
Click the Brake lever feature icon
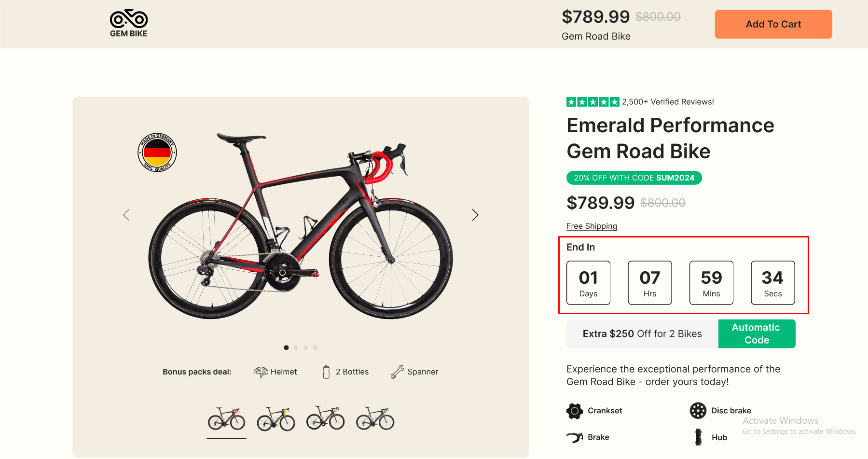(x=575, y=437)
